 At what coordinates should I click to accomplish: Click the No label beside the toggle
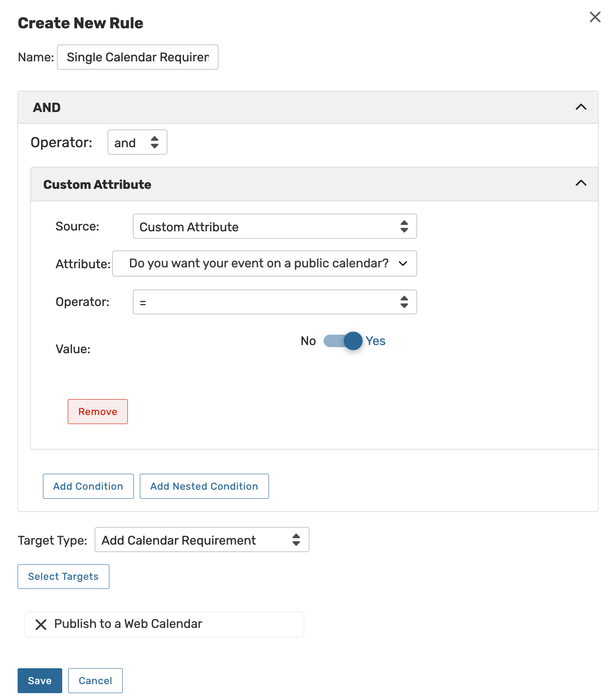[308, 341]
